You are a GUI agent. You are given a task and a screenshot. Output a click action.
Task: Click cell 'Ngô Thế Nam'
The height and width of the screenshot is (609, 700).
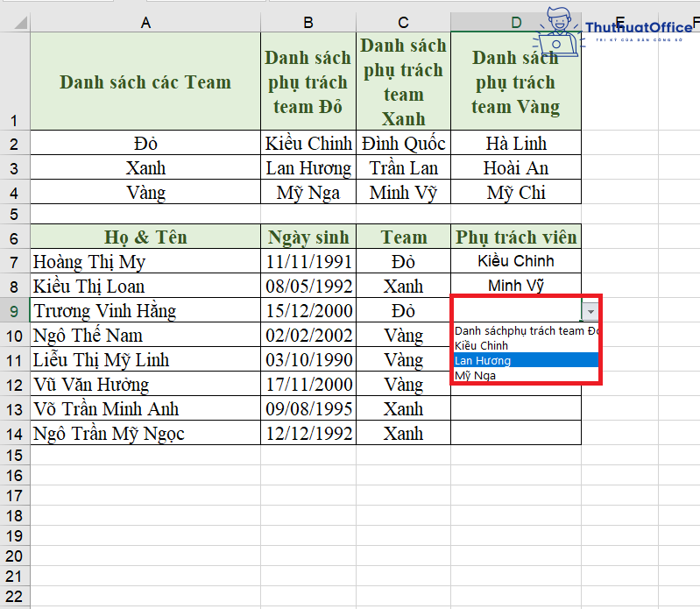(x=145, y=335)
